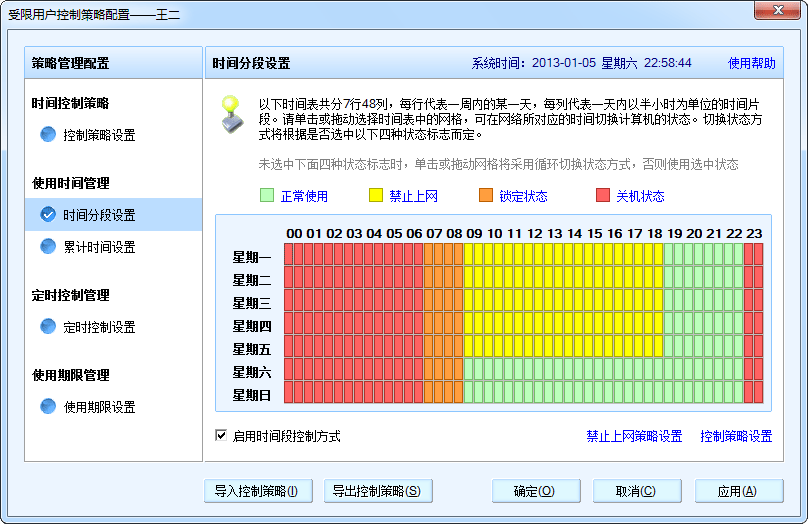Screen dimensions: 808x524
Task: Click the 时间控制策略 section heading
Action: pyautogui.click(x=71, y=103)
